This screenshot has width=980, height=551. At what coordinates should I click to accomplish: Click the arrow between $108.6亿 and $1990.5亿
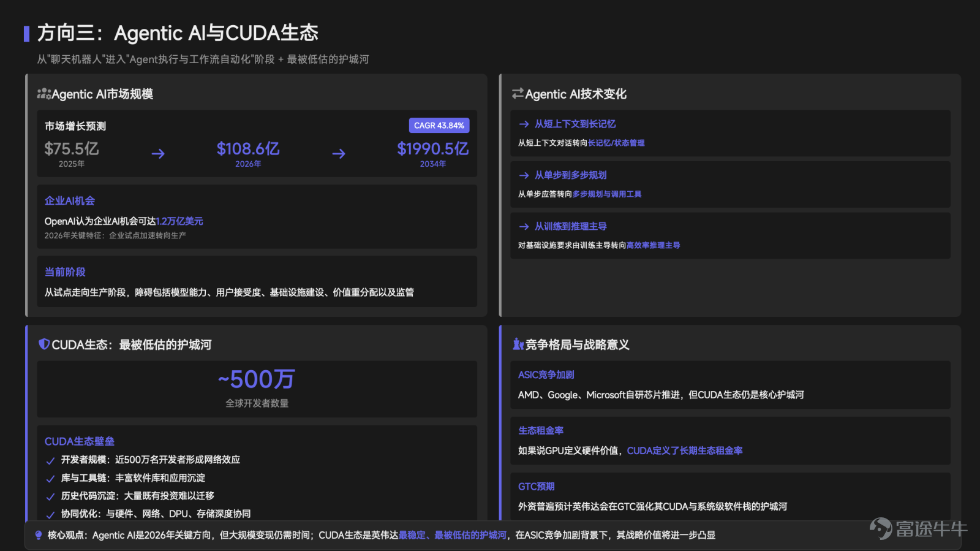(339, 153)
